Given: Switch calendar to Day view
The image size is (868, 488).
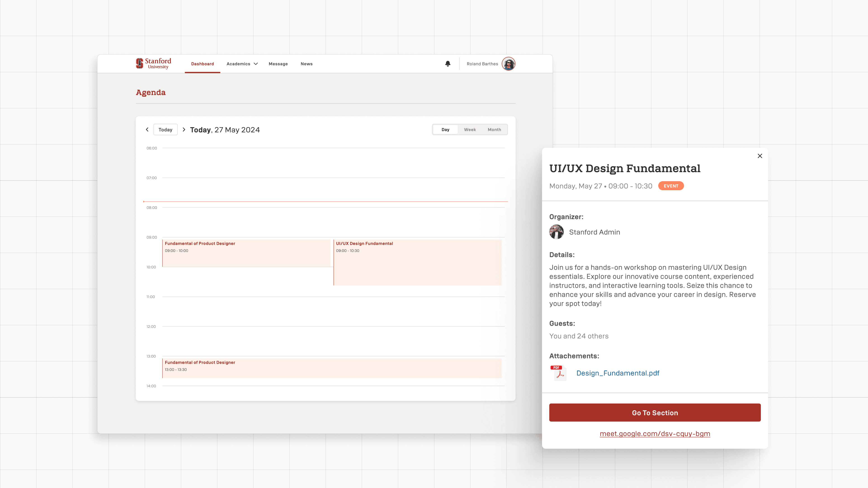Looking at the screenshot, I should click(x=445, y=130).
